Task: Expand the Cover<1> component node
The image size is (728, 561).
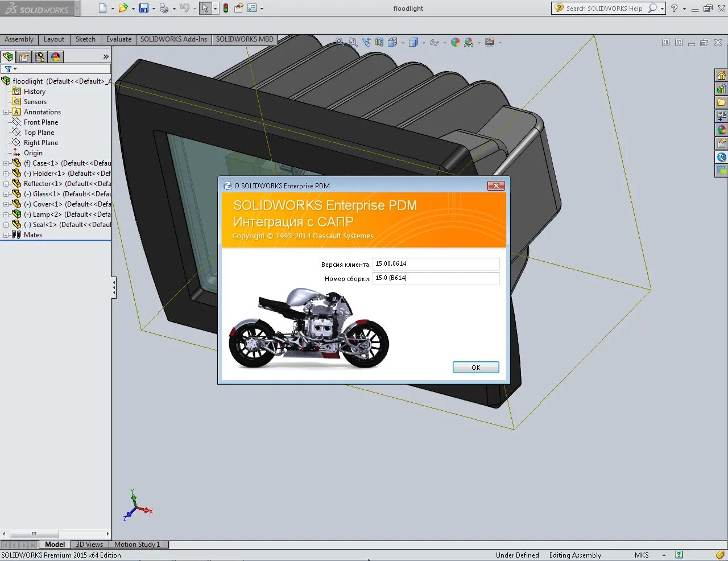Action: 6,204
